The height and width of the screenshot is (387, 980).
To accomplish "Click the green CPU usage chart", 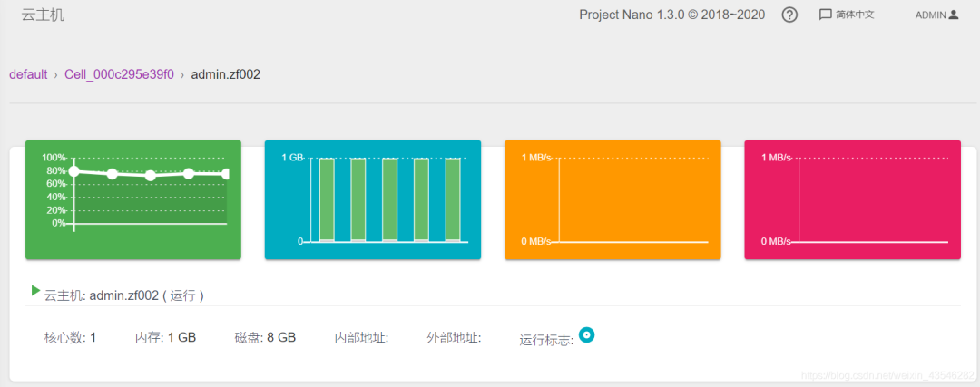I will coord(133,199).
